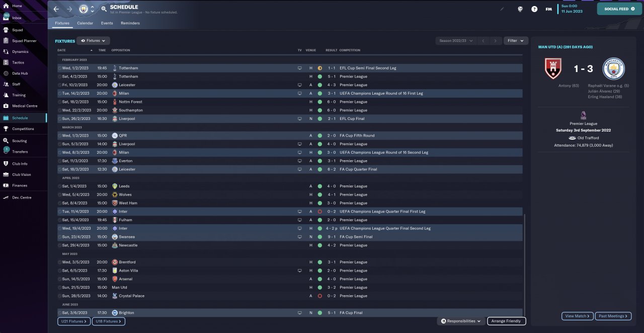This screenshot has height=333, width=644.
Task: Open the tactics board icon near help
Action: click(x=520, y=9)
